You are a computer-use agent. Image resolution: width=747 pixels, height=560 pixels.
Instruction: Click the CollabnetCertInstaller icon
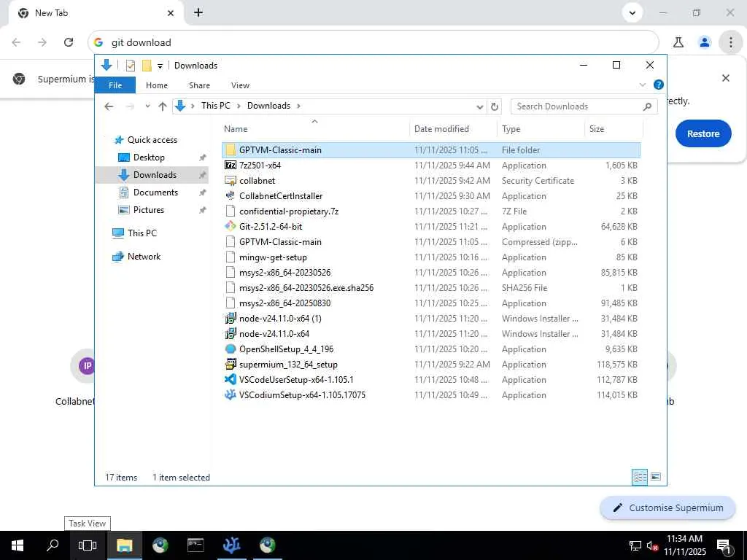(230, 195)
